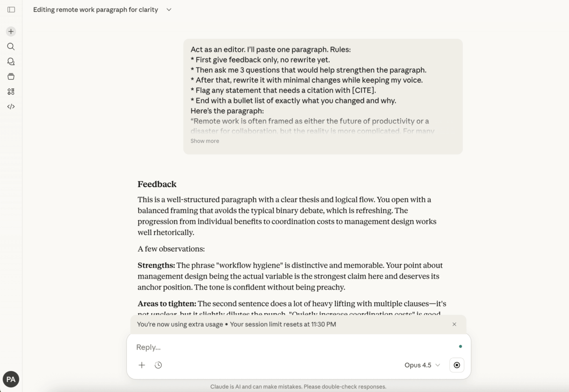This screenshot has height=392, width=569.
Task: Open the chat title chevron dropdown
Action: click(169, 9)
